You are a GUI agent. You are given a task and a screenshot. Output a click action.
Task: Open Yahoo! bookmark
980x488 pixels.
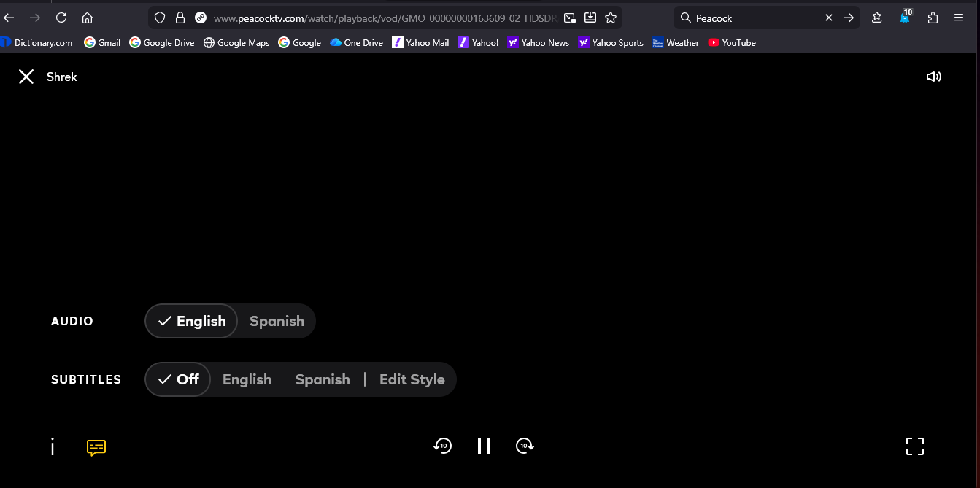point(479,43)
